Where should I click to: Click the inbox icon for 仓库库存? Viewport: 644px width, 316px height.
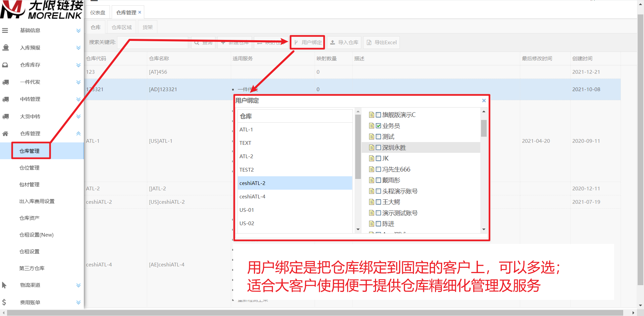pyautogui.click(x=5, y=65)
